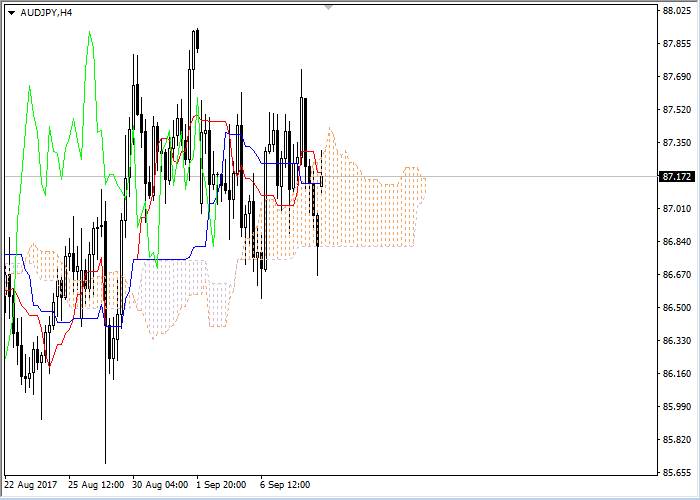The image size is (700, 500).
Task: Click the 30 Aug 04:00 time label
Action: coord(160,485)
